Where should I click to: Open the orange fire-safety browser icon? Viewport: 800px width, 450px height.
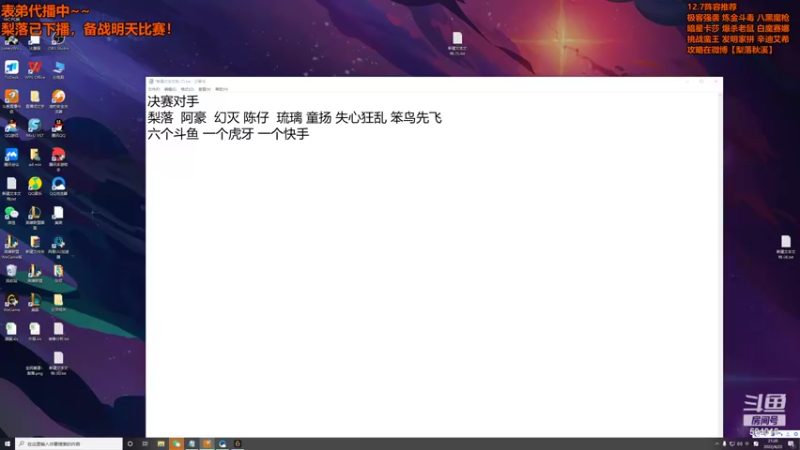tap(58, 101)
